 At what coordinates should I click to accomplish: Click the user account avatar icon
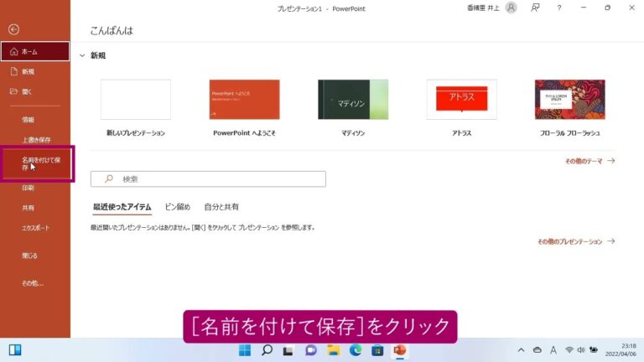511,8
